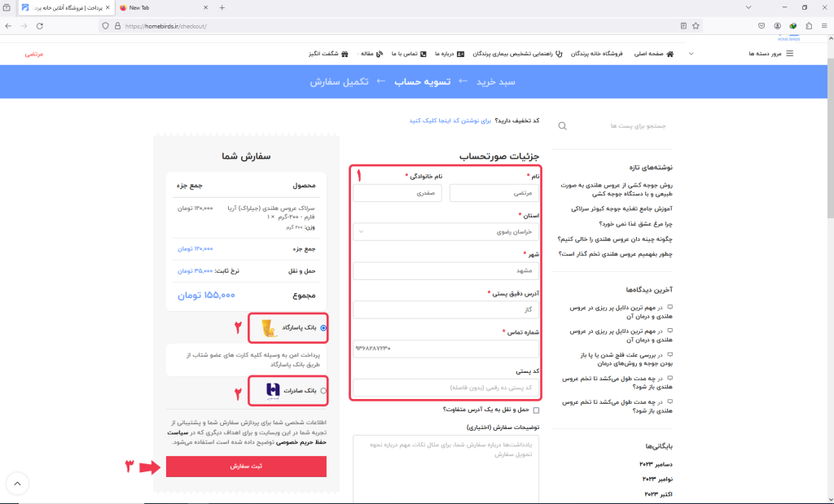Click the Bank Saderat logo

(x=273, y=391)
